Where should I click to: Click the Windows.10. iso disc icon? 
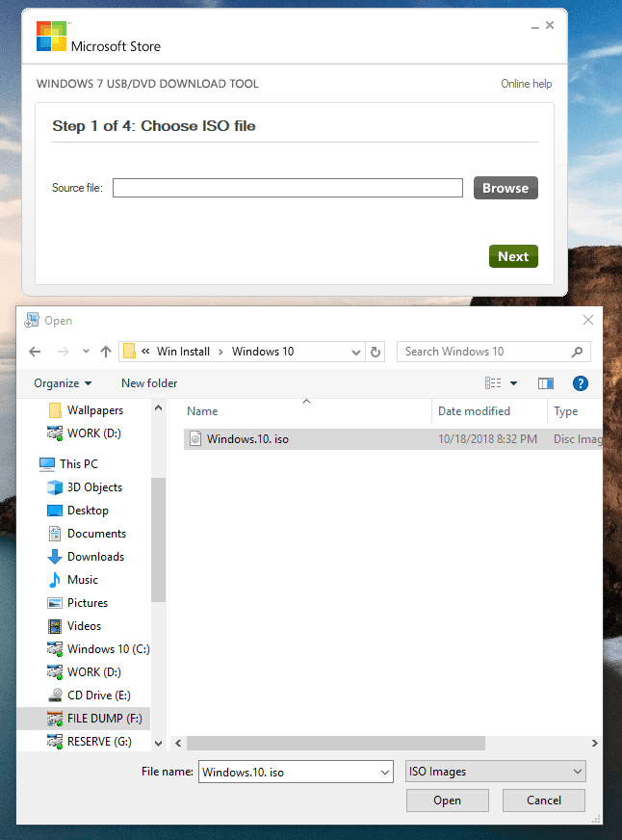(195, 439)
